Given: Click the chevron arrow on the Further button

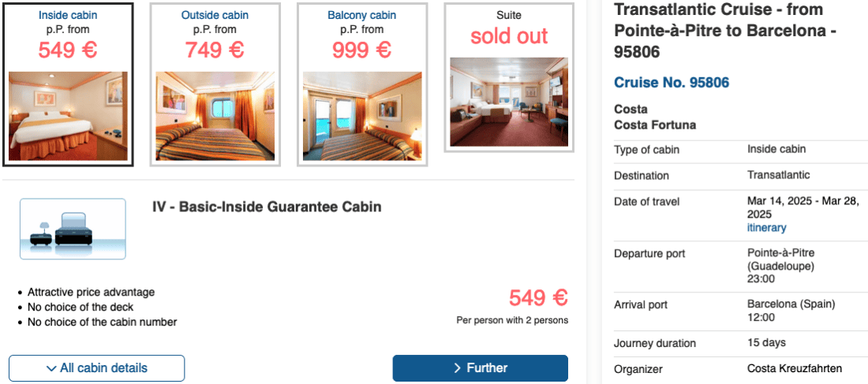Looking at the screenshot, I should (458, 368).
